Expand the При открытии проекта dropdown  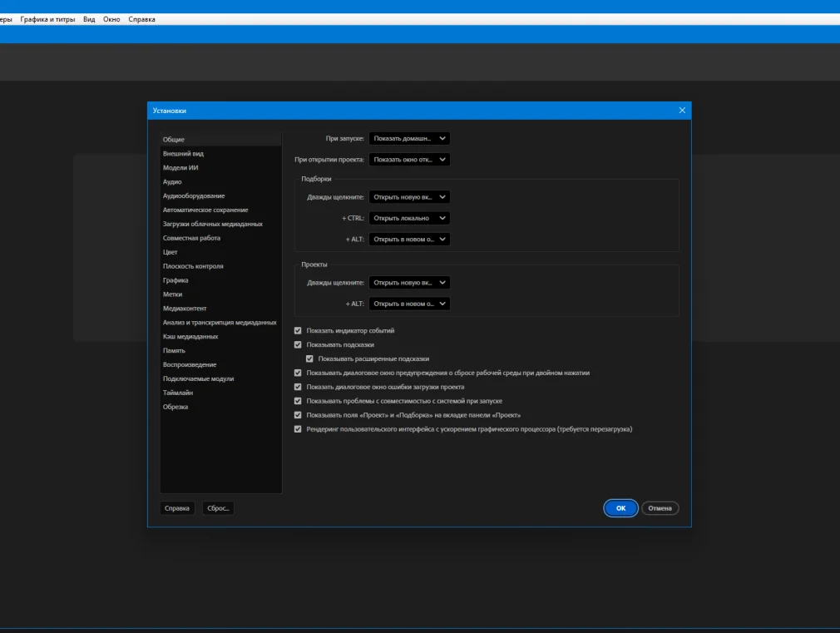coord(409,160)
